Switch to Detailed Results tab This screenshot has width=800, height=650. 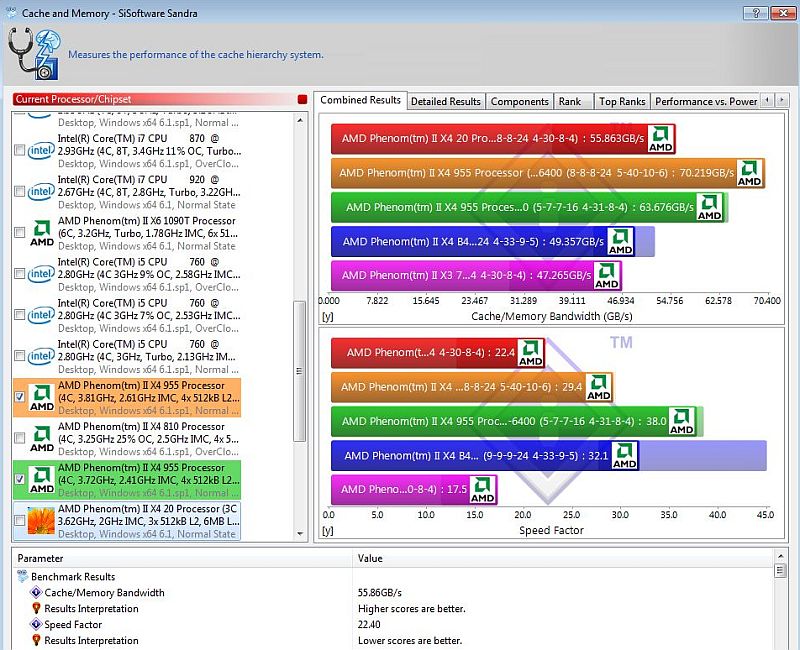coord(446,102)
